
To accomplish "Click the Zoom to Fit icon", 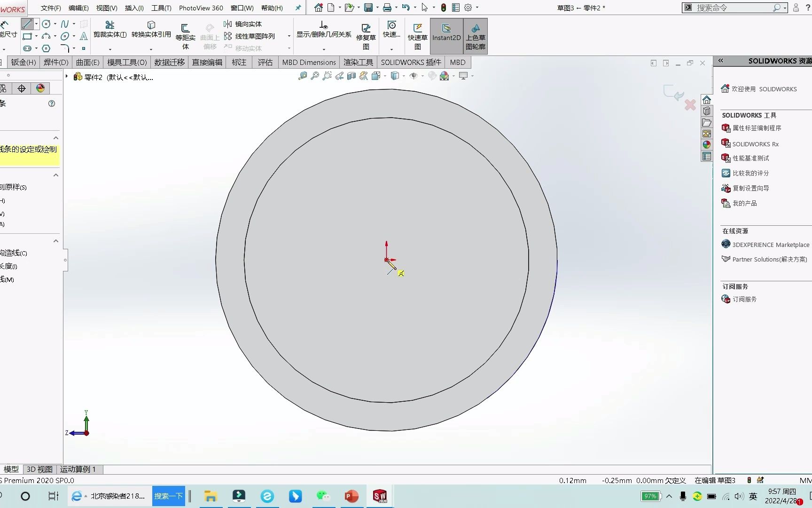I will (x=315, y=76).
